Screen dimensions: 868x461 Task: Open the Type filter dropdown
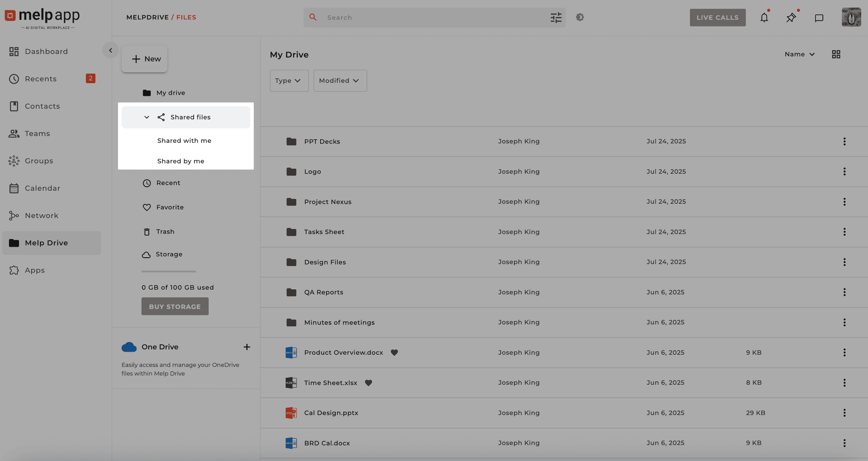pyautogui.click(x=289, y=80)
